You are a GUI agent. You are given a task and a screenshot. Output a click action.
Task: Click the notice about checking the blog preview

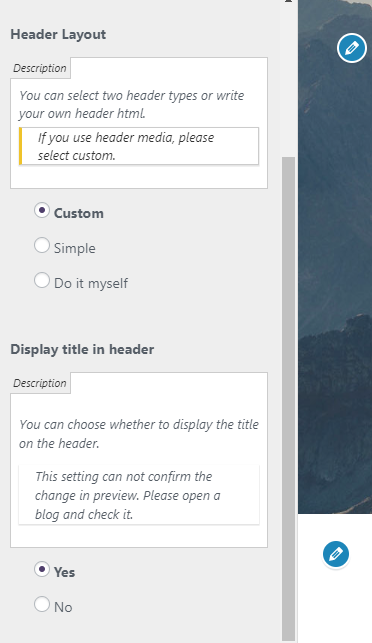139,495
